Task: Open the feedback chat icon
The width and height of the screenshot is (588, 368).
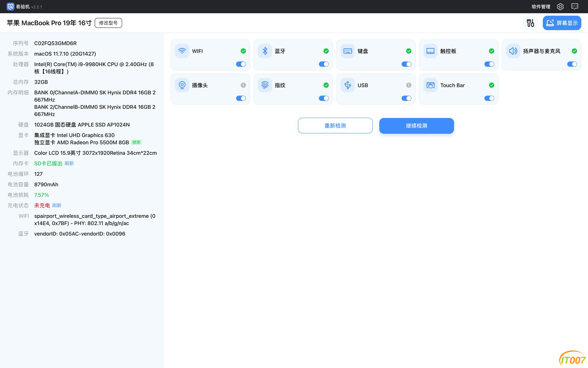Action: click(575, 6)
